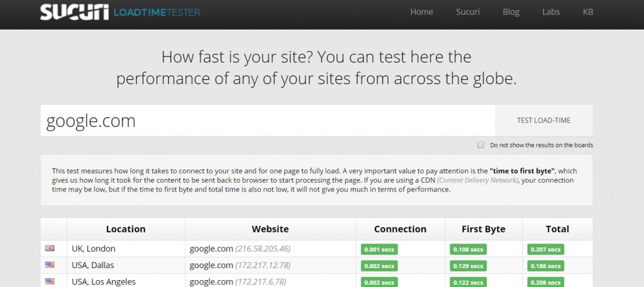Select the 'UK, London' location cell

126,249
